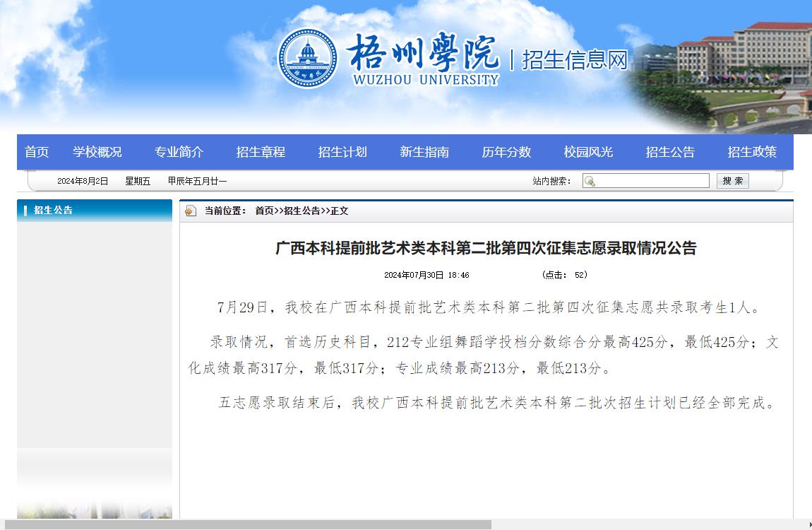
Task: Select the 招生政策 menu item
Action: coord(752,152)
